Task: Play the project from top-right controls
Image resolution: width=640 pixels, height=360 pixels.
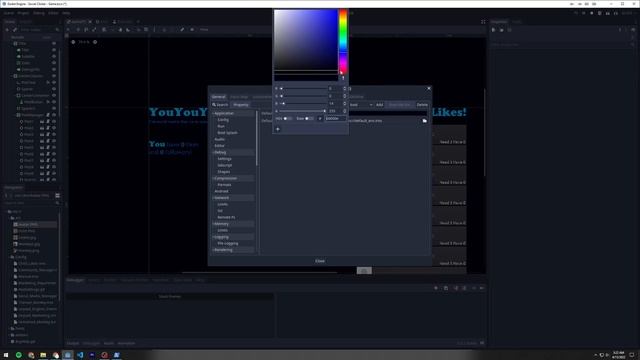Action: point(576,13)
